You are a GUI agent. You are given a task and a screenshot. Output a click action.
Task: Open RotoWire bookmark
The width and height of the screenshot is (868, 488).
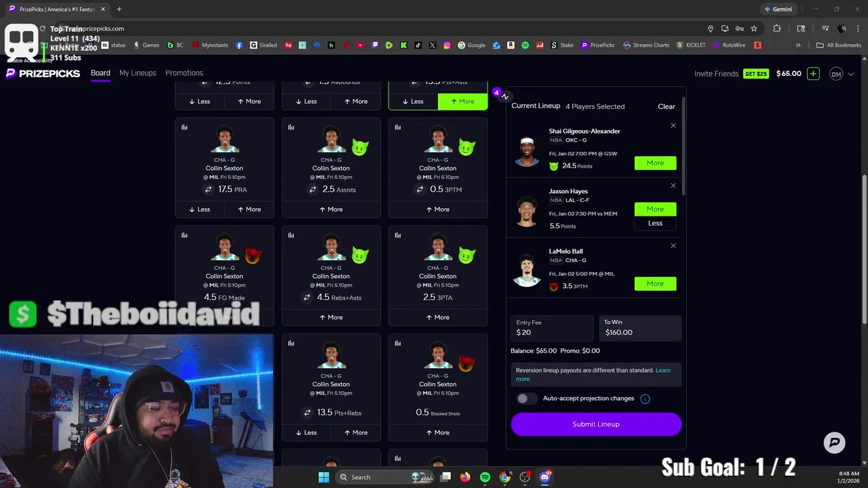point(728,45)
